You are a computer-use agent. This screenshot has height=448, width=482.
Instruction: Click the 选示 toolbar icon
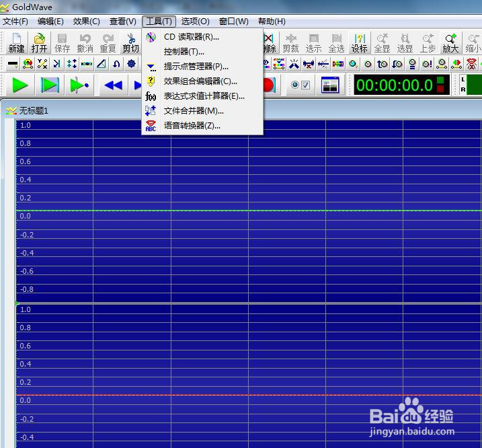point(313,43)
